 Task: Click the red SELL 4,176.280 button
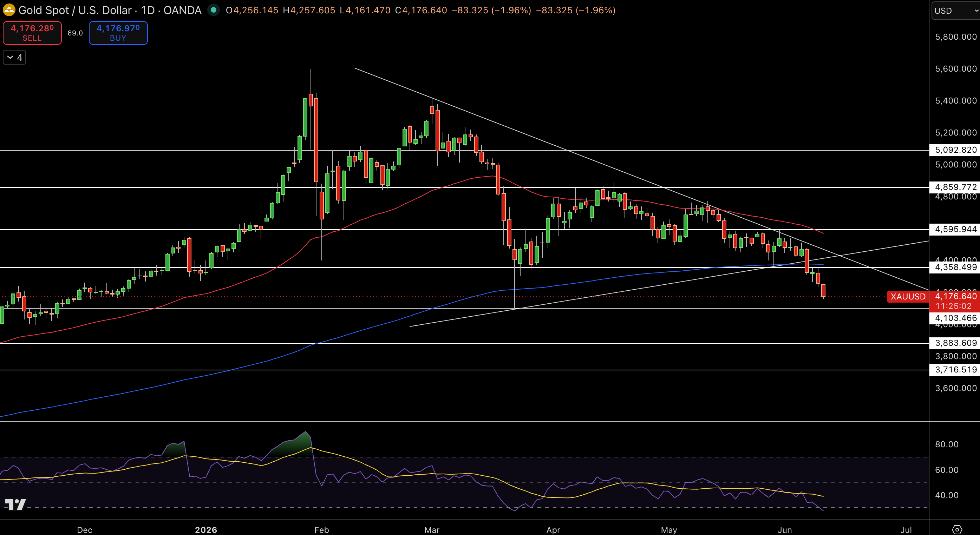[32, 33]
